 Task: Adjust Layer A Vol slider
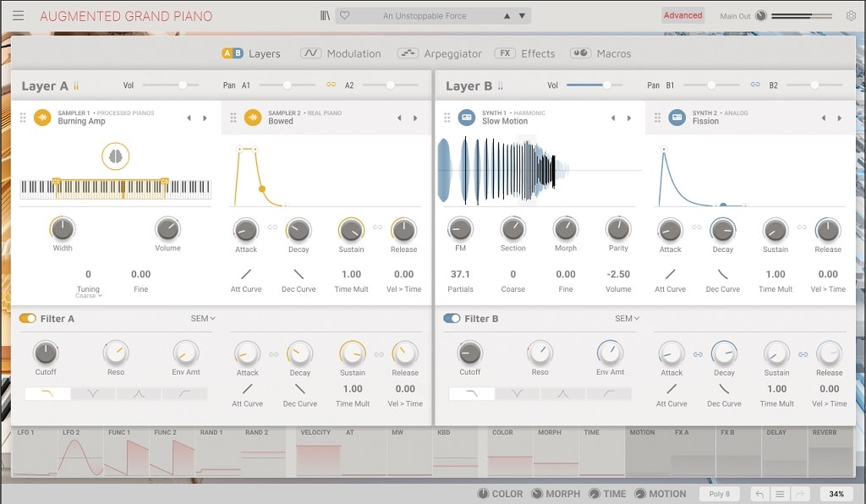[172, 85]
